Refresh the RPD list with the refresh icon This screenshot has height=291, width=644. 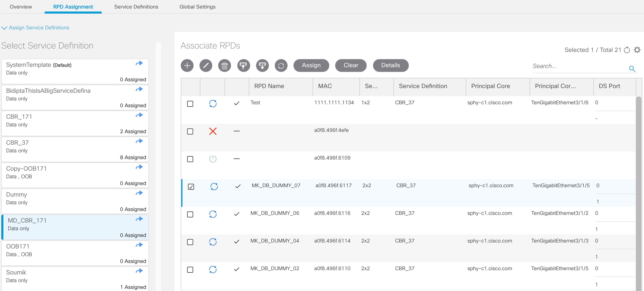tap(281, 66)
